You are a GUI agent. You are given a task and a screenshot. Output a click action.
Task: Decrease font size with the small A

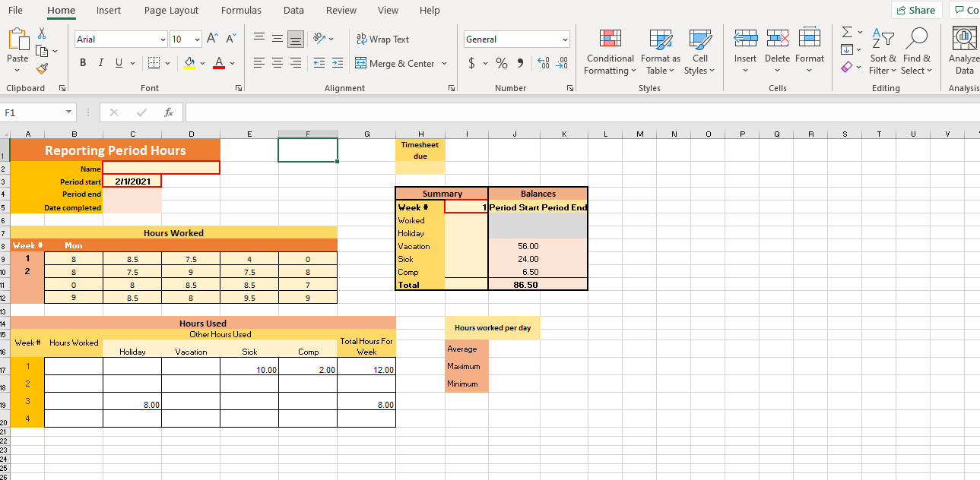pyautogui.click(x=230, y=39)
